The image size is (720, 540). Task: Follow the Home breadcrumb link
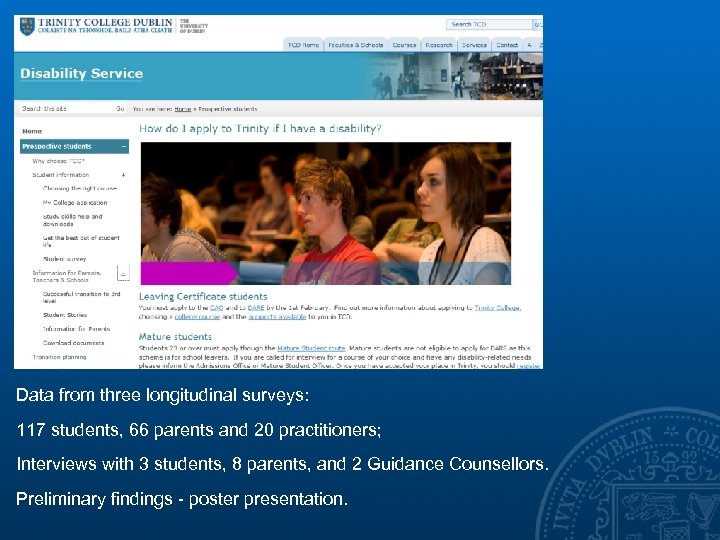click(182, 109)
